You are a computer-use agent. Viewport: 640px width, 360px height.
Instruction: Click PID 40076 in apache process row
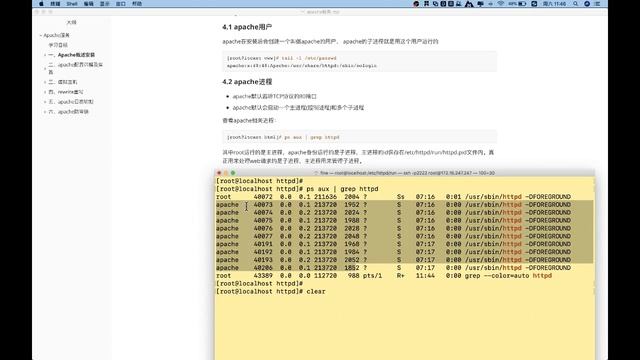pyautogui.click(x=263, y=228)
